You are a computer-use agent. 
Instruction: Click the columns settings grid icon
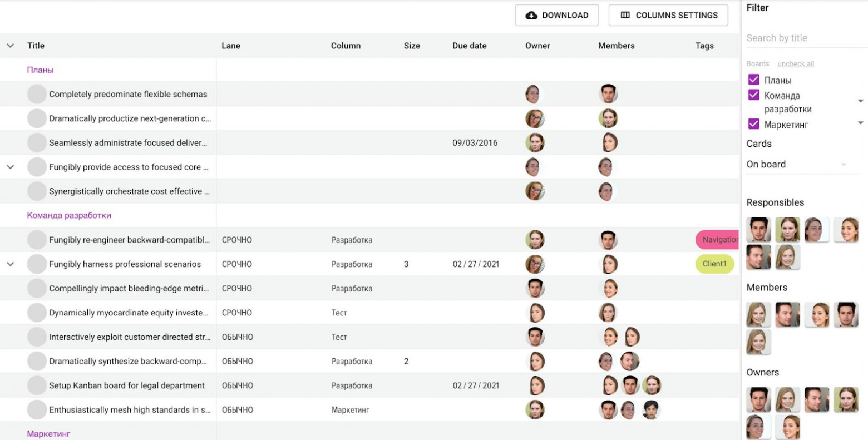pyautogui.click(x=625, y=16)
